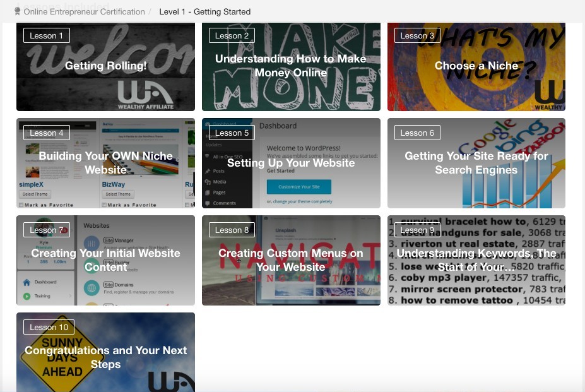Image resolution: width=585 pixels, height=392 pixels.
Task: Open 'Understanding Keywords, The Start of Your…' lesson
Action: pos(476,260)
